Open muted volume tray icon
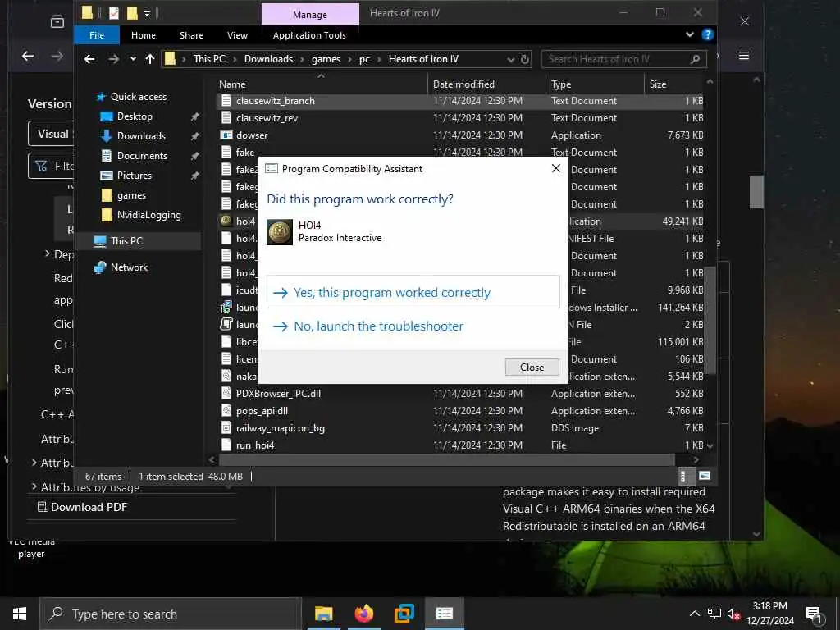 coord(733,614)
